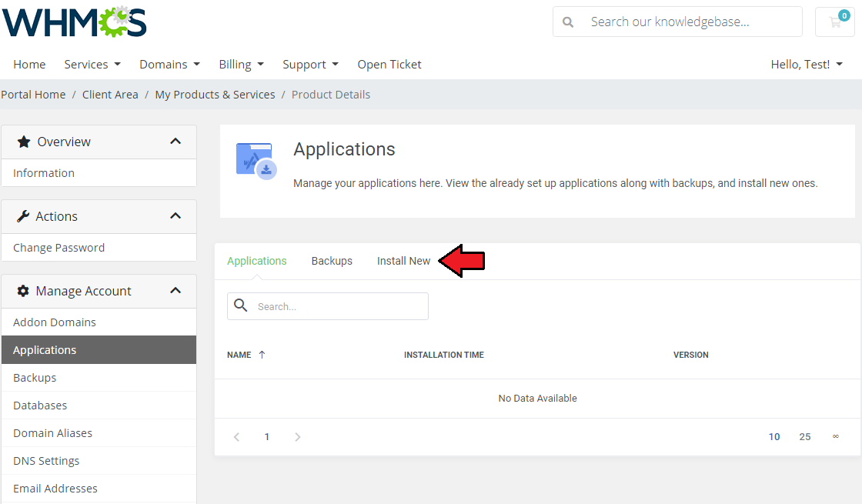Open Databases in the sidebar

point(99,406)
